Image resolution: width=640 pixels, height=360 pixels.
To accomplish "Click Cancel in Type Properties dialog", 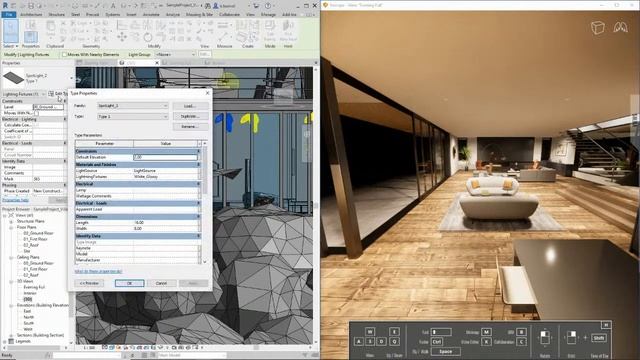I will click(161, 283).
